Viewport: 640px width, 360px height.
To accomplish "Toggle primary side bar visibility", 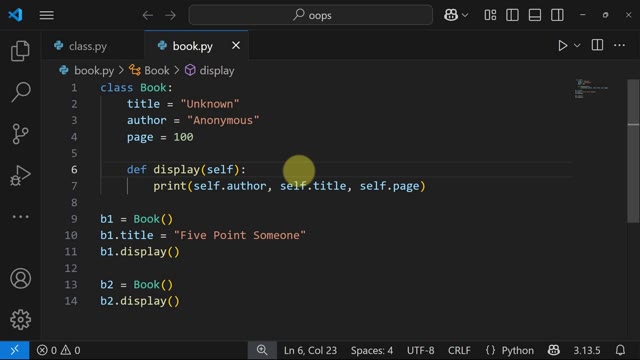I will tap(512, 15).
